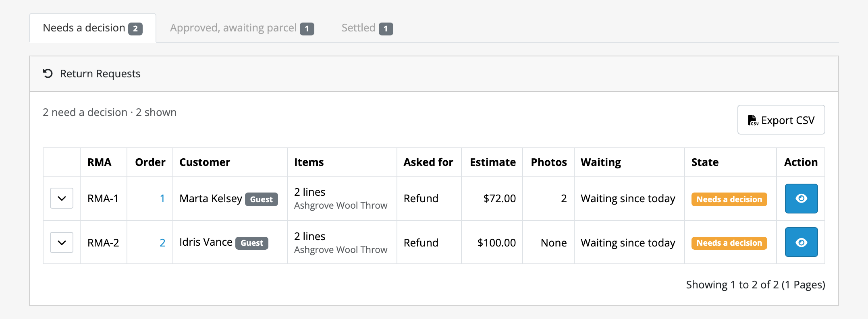
Task: Click the Estimate column header
Action: [x=493, y=162]
